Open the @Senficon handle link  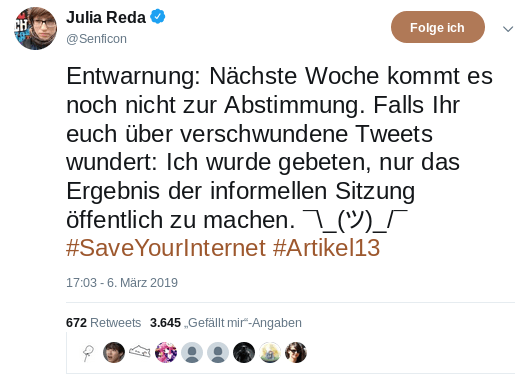click(x=96, y=39)
